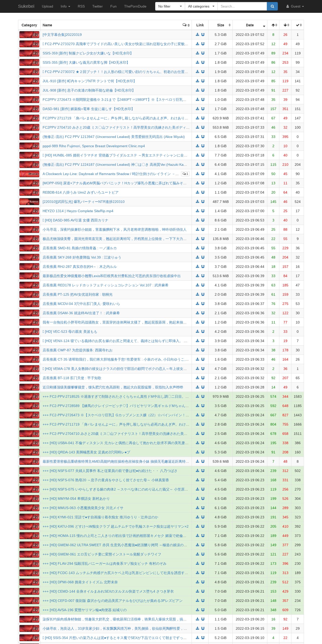This screenshot has height=644, width=322.
Task: Click AV category icon in pppd-989 row
Action: (29, 146)
